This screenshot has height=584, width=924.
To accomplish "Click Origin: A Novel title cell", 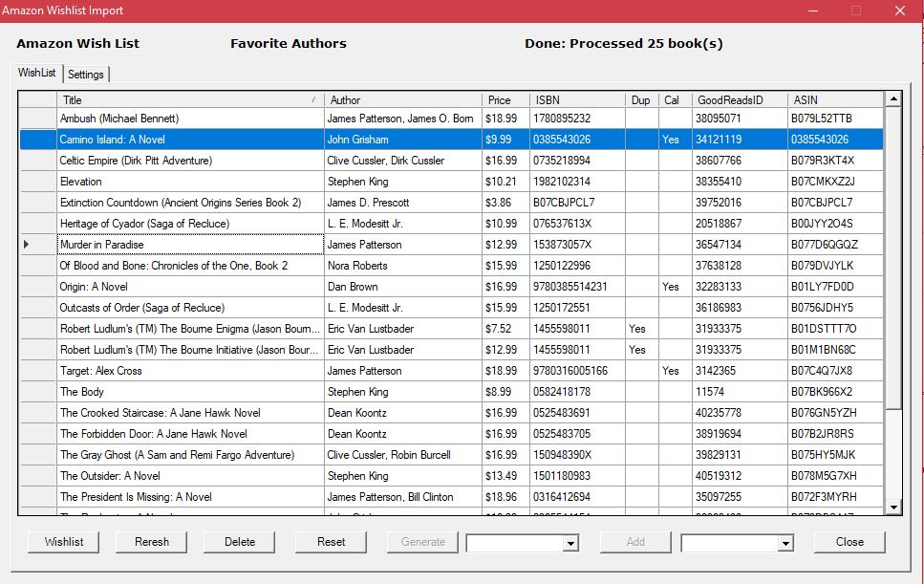I will click(x=190, y=287).
